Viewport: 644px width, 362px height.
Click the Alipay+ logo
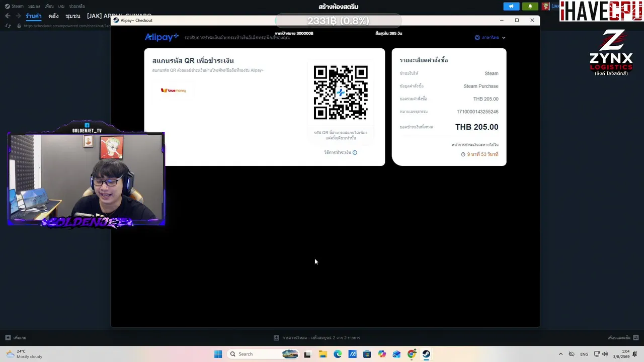[x=162, y=37]
